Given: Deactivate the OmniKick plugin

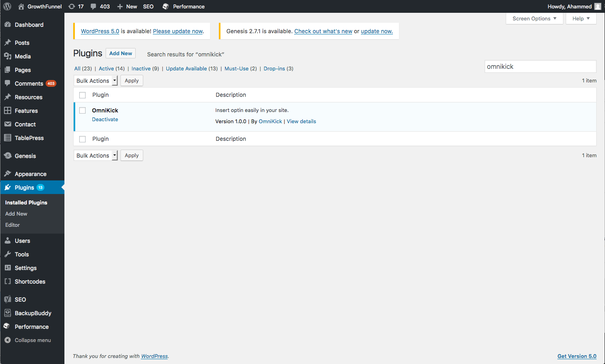Looking at the screenshot, I should point(105,119).
